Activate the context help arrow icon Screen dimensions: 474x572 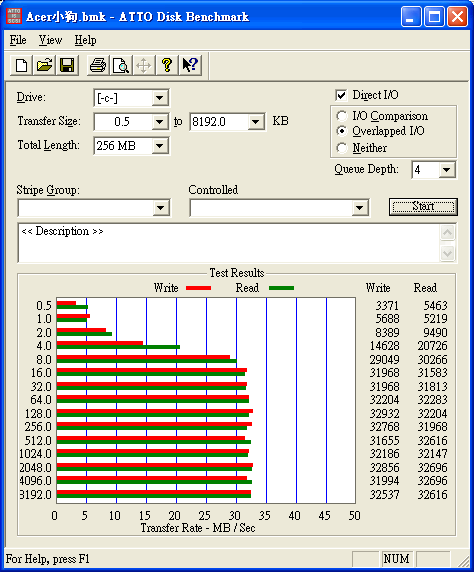(x=190, y=66)
